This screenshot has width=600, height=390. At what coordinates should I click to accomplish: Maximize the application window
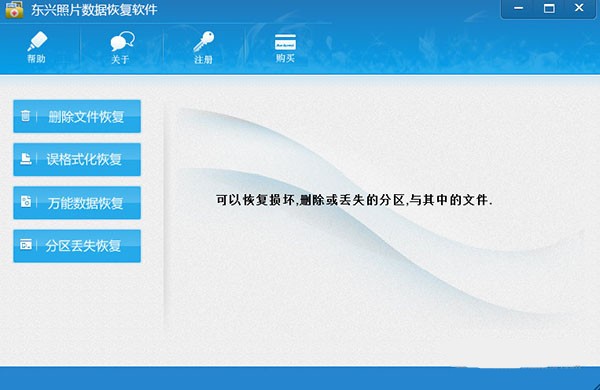point(549,8)
